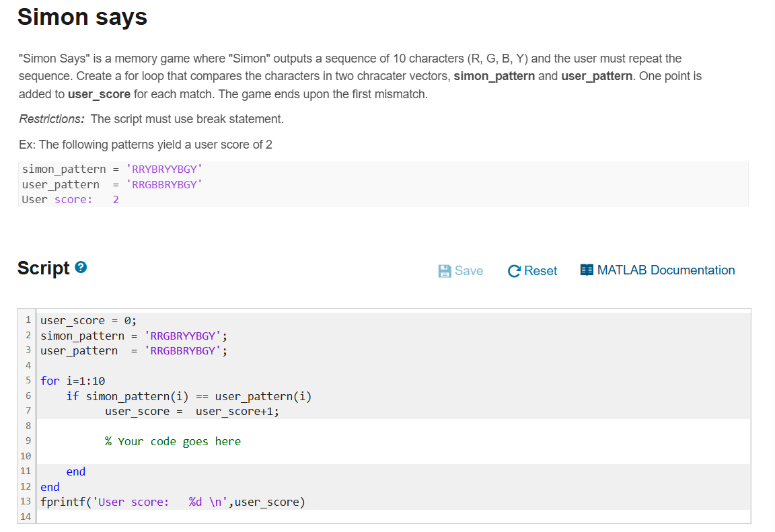The width and height of the screenshot is (775, 532).
Task: Click the 'user_score = 0;' line in the editor
Action: (x=89, y=321)
